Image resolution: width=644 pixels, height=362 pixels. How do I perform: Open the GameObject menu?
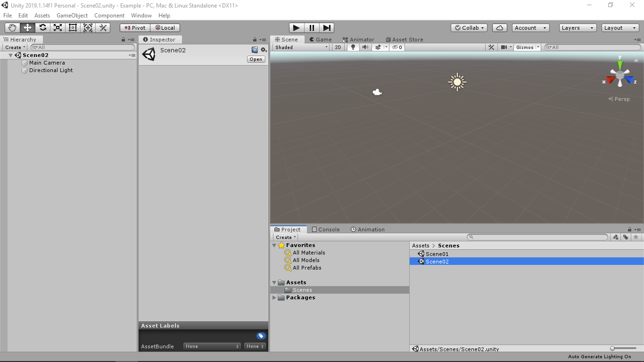(x=72, y=16)
